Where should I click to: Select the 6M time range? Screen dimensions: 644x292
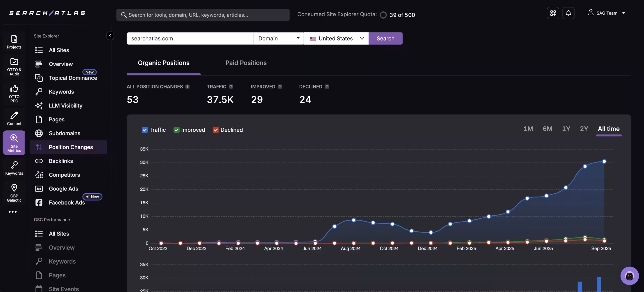tap(547, 129)
